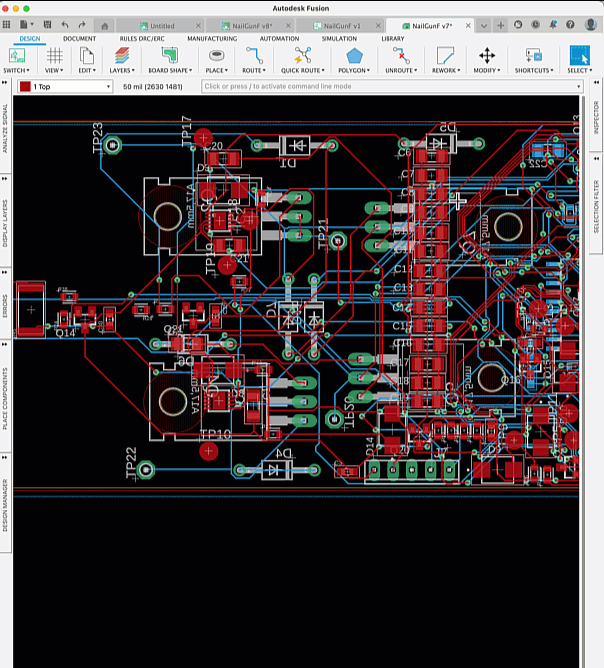Choose the Modify move-arrows icon

(487, 55)
